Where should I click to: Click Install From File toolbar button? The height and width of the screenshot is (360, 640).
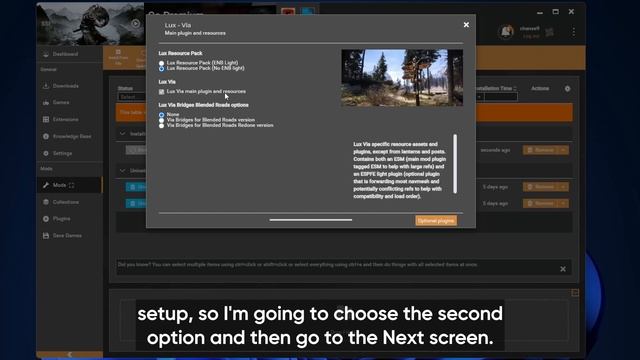coord(118,58)
